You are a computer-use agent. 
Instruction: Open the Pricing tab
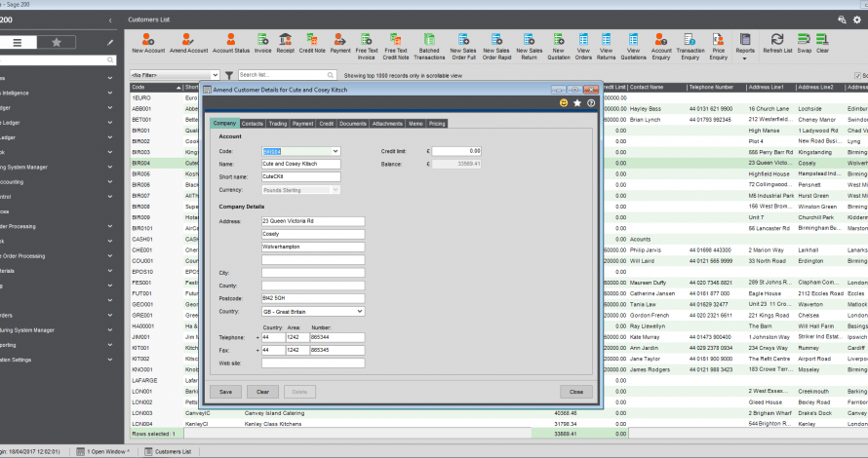[x=437, y=124]
